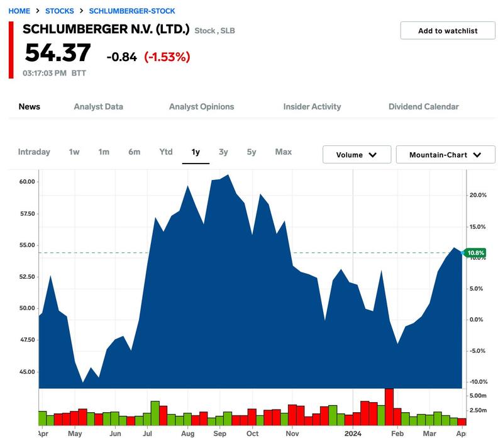Click the -10.0% percentage axis label
Screen dimensions: 503x448
pos(478,382)
